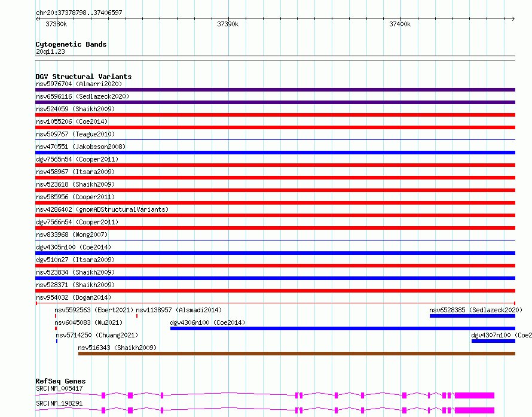Click the dgv510n27 (Itsara2009) label
The height and width of the screenshot is (417, 532).
75,260
